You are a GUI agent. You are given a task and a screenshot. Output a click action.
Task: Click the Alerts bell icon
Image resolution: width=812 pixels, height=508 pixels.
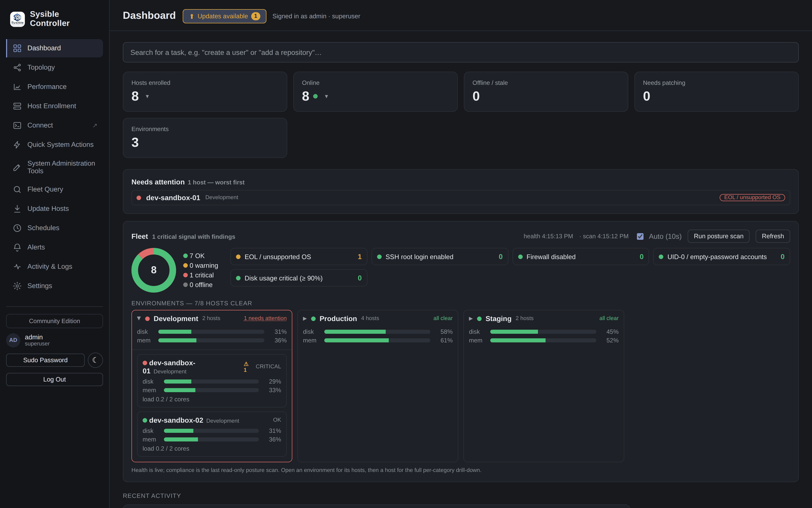tap(17, 247)
